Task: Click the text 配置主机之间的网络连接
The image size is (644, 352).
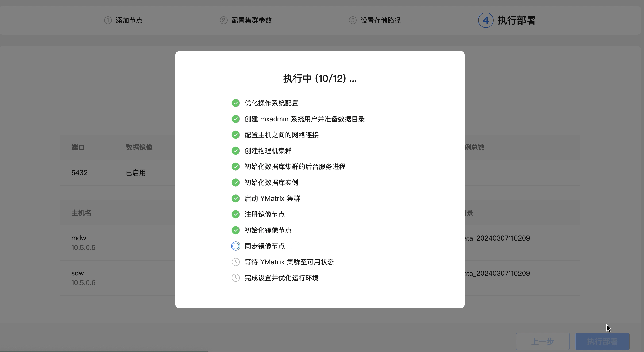Action: point(282,135)
